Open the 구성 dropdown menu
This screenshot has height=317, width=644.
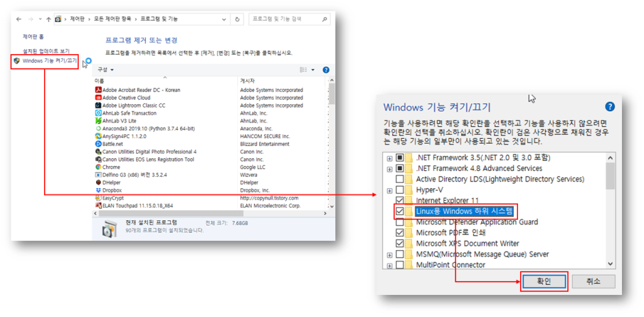[x=105, y=70]
